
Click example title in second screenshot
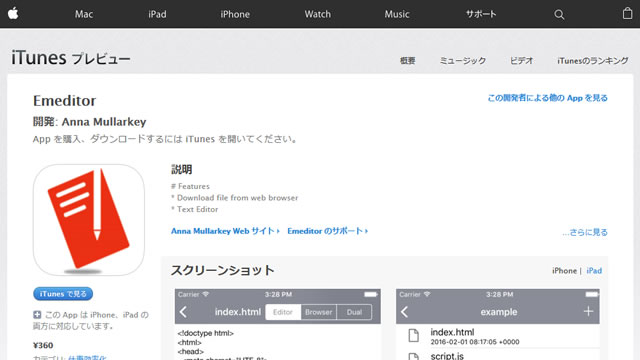coord(499,312)
